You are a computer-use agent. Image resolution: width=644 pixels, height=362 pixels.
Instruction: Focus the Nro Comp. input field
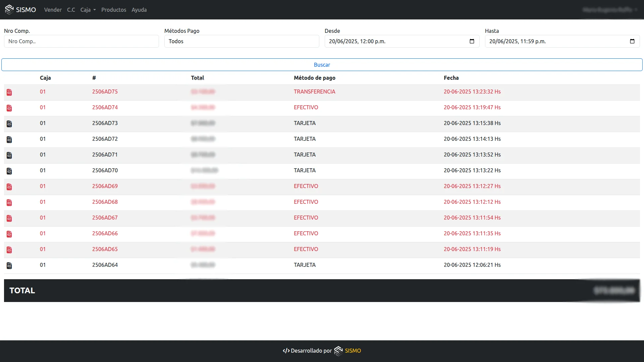tap(81, 41)
